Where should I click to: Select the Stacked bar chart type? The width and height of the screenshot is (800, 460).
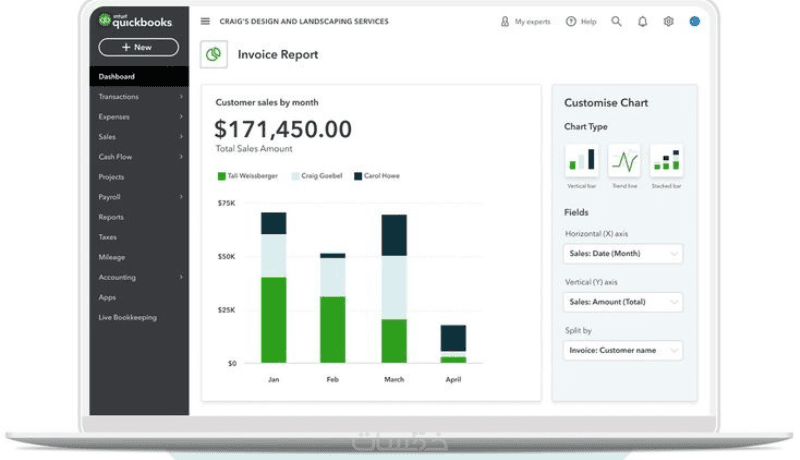[666, 160]
